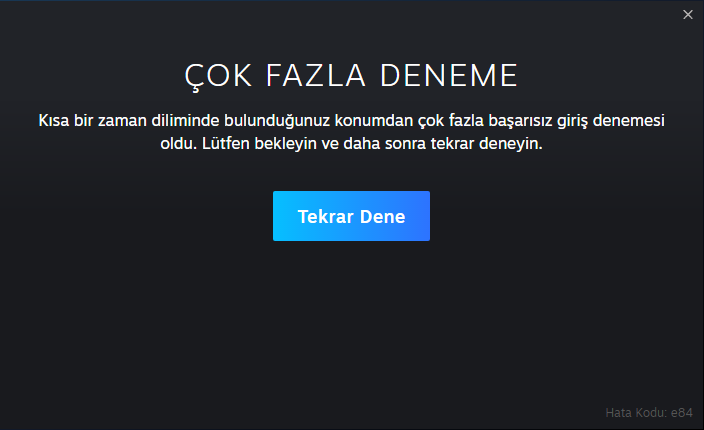Click the word Dene on the blue button
The image size is (704, 430).
pyautogui.click(x=383, y=216)
